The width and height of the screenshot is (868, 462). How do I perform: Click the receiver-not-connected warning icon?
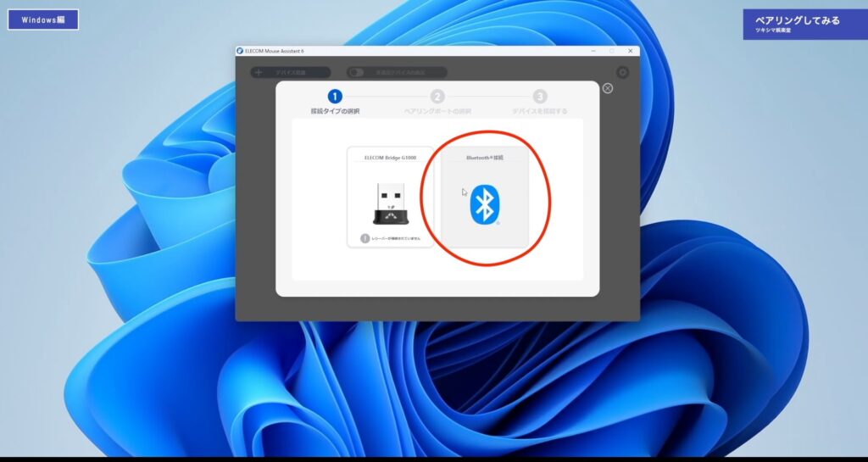(x=365, y=239)
